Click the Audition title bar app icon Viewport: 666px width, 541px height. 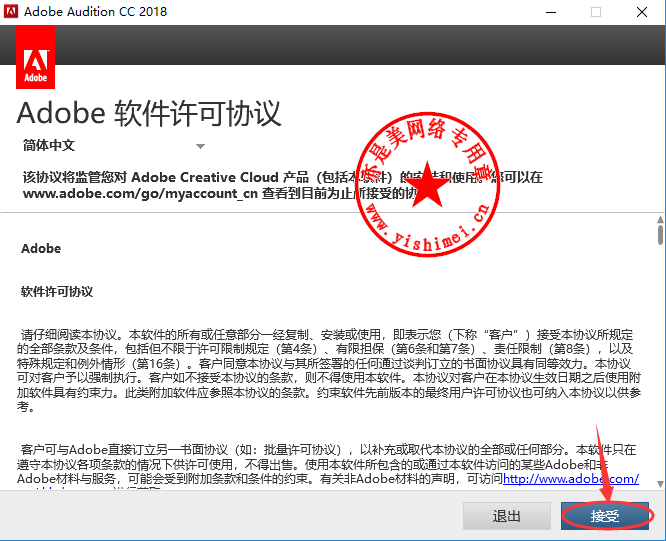click(x=11, y=11)
